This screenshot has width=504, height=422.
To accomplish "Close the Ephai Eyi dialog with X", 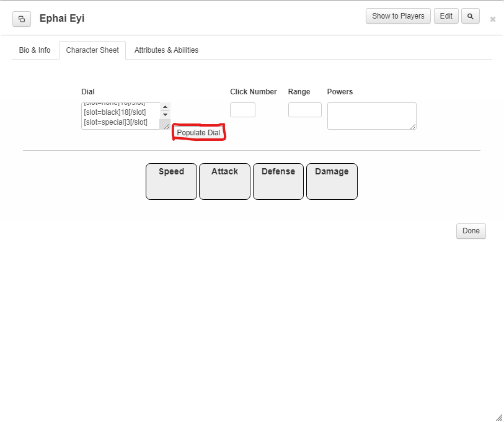I will (x=492, y=19).
